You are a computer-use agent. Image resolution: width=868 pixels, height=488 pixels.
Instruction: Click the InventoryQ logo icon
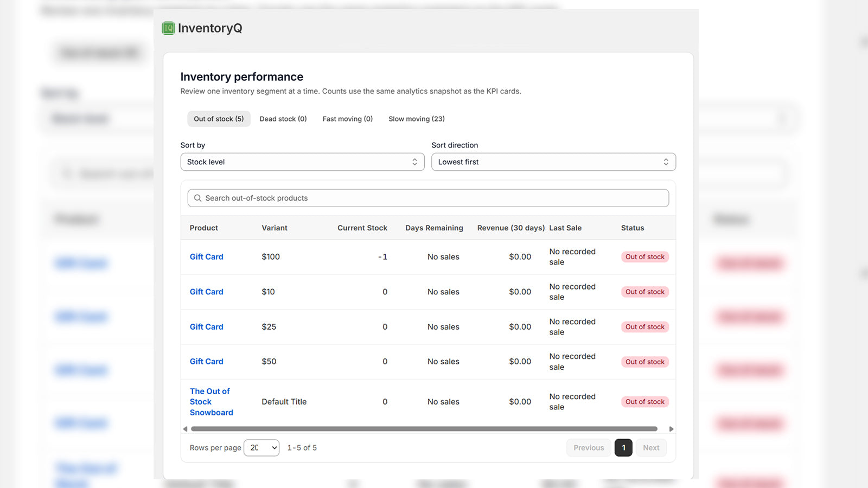point(168,28)
